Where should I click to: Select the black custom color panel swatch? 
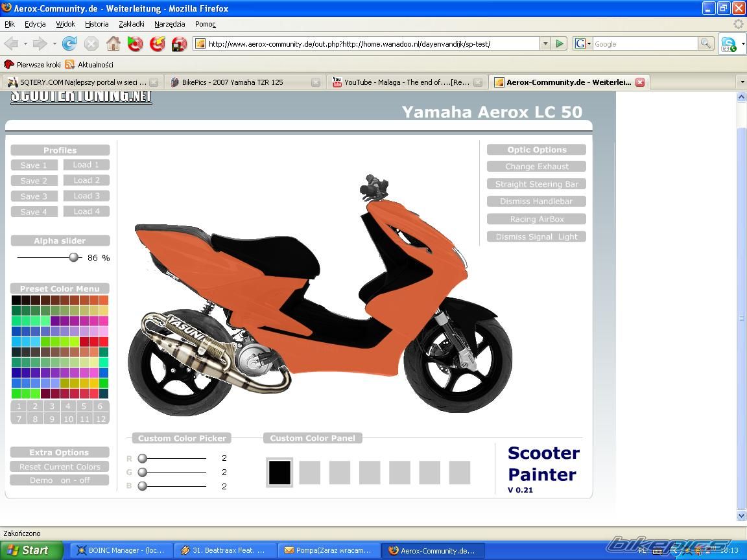point(279,472)
